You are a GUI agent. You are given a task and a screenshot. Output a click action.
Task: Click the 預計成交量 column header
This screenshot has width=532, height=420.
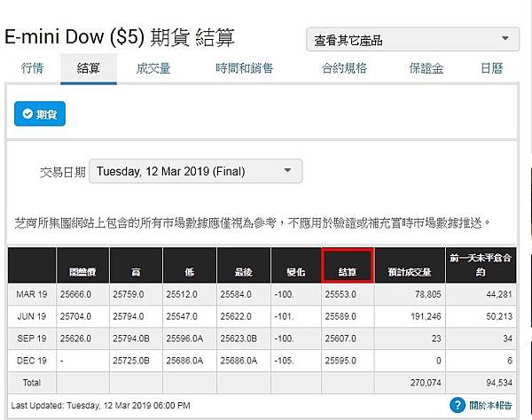pyautogui.click(x=410, y=266)
